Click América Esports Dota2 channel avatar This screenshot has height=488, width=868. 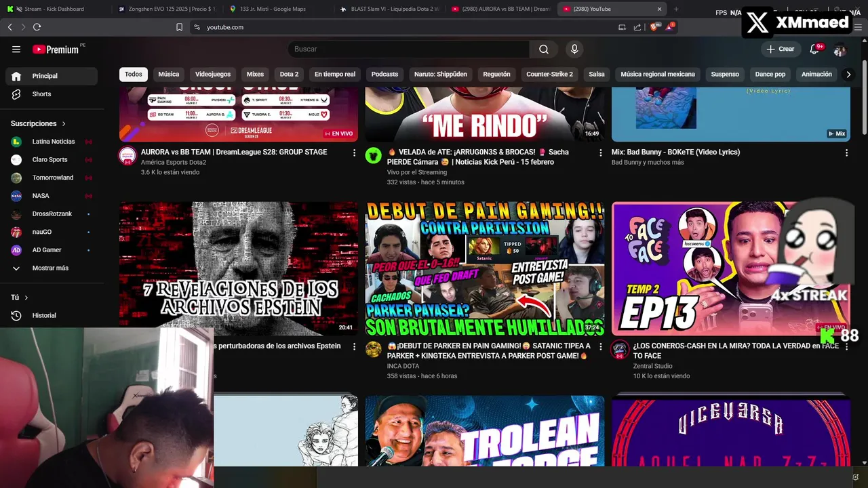pos(127,156)
